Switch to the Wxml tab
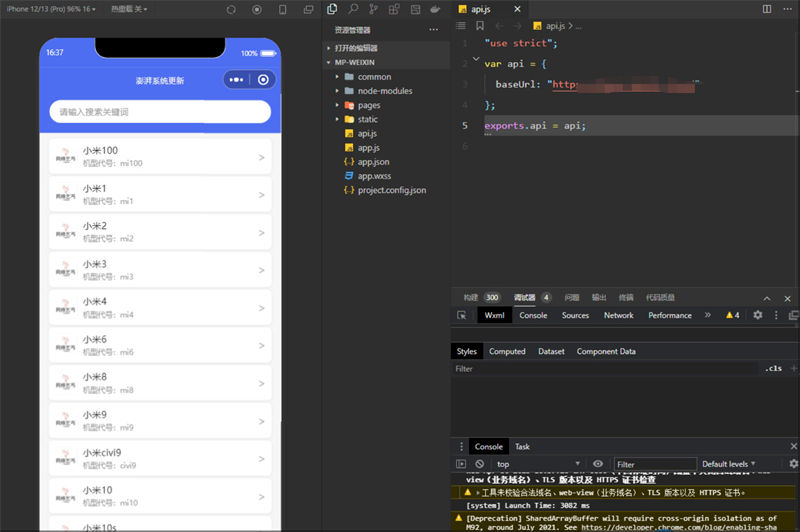Screen dimensions: 800x532 (x=494, y=315)
